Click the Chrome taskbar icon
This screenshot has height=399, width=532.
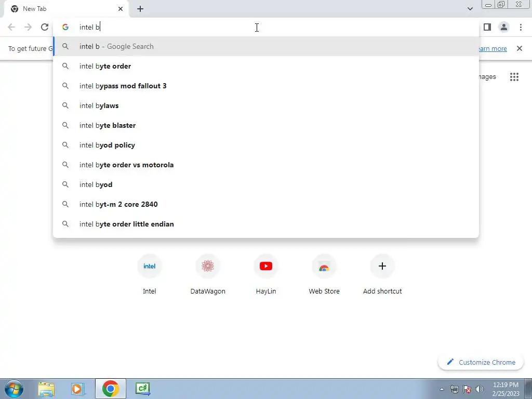pyautogui.click(x=110, y=389)
